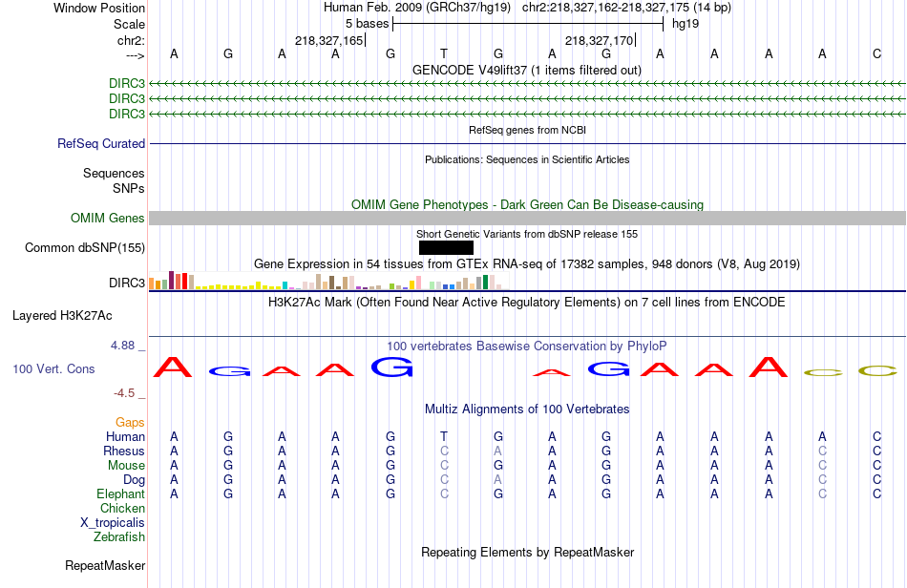Open the first DIRC3 GENCODE transcript label
Image resolution: width=907 pixels, height=588 pixels.
point(127,83)
